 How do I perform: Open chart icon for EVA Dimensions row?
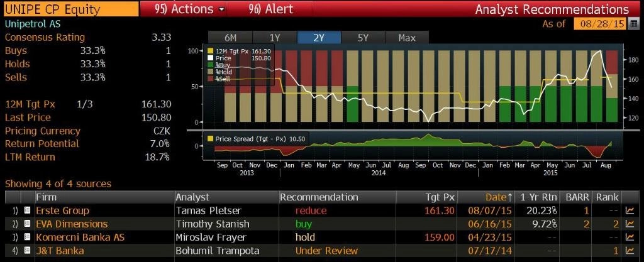point(629,224)
